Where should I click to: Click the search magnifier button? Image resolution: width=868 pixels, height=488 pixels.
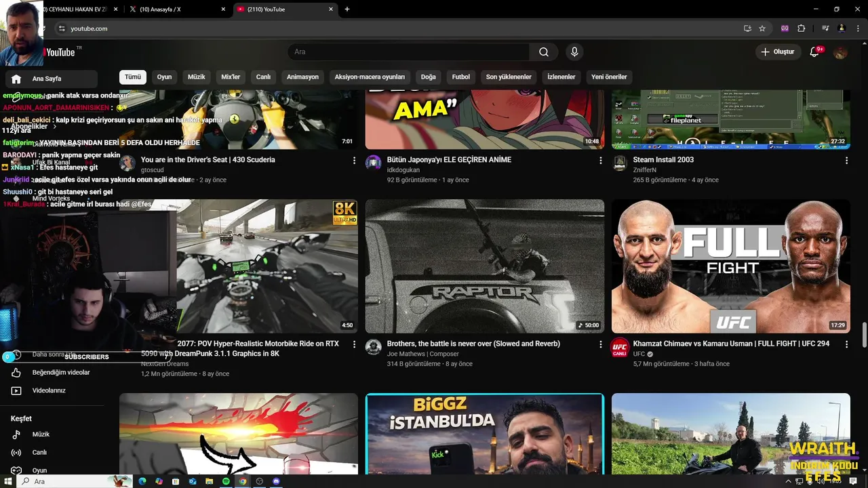[544, 52]
